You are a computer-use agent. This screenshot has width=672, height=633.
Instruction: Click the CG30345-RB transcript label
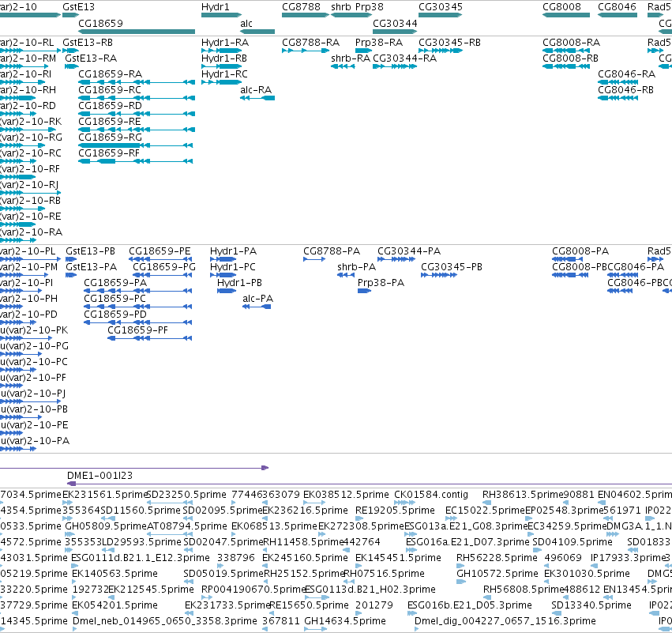[x=449, y=43]
